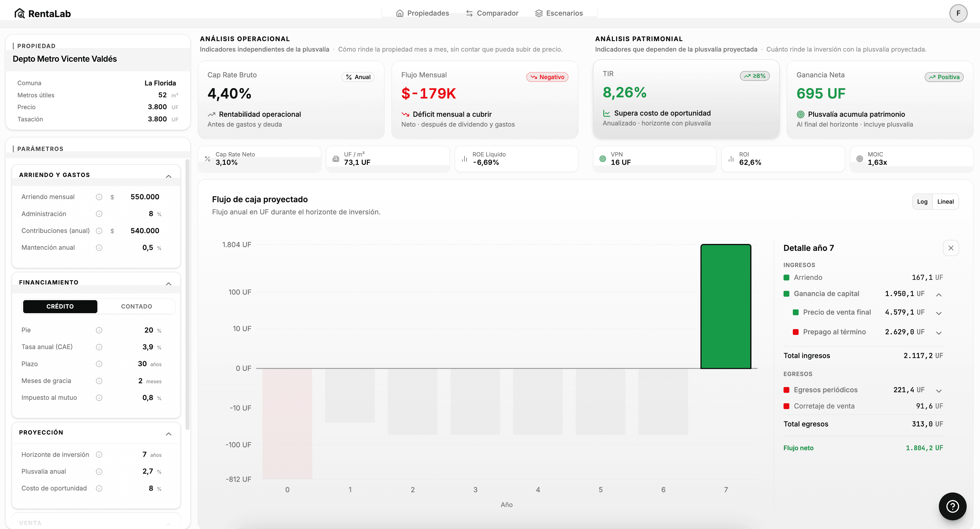Switch chart scale to Log

pos(922,202)
